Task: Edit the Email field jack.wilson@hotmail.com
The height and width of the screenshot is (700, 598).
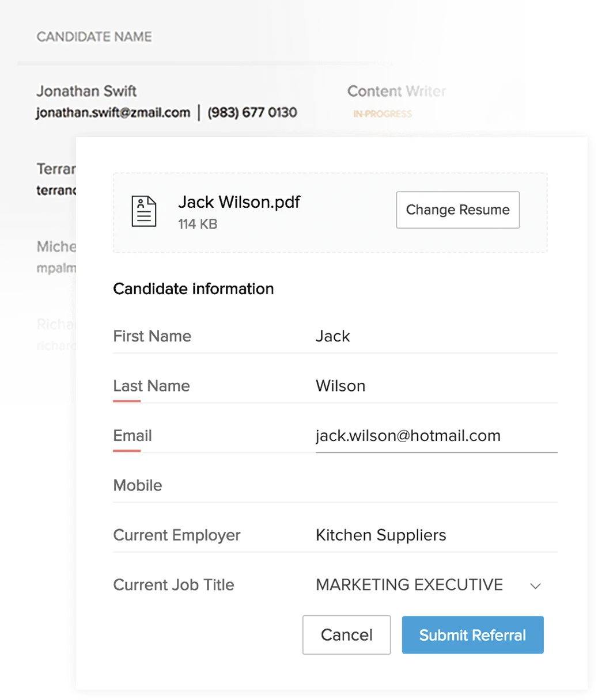Action: [x=436, y=436]
